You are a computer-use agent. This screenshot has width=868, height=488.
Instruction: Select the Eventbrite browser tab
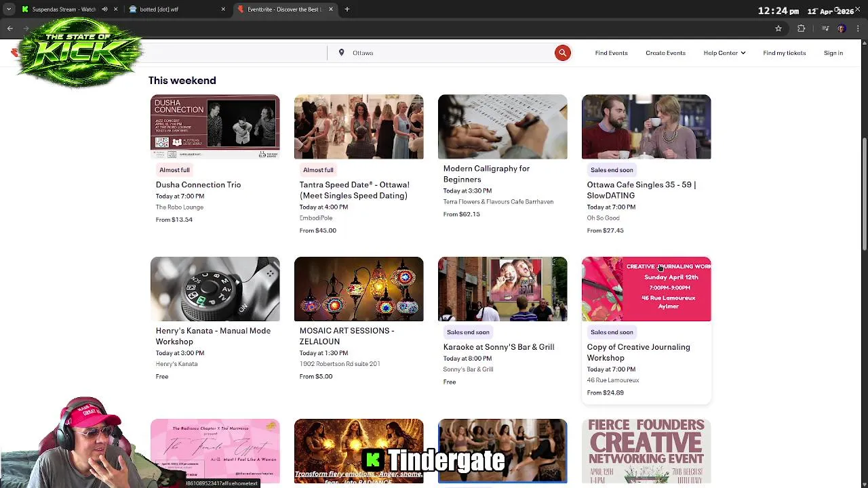285,9
